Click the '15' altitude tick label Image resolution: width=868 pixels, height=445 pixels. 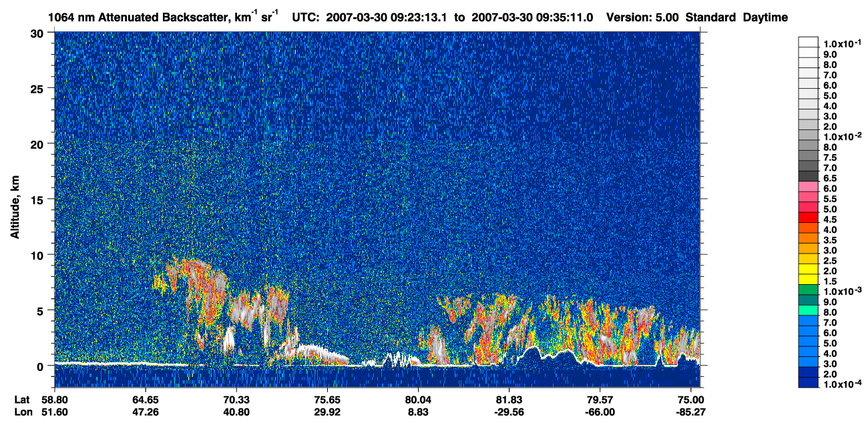(x=39, y=199)
